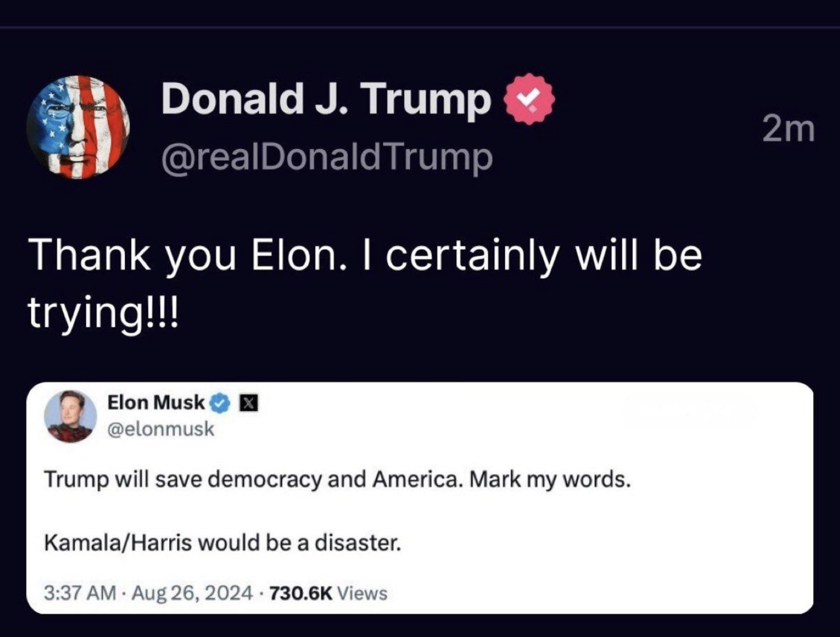The width and height of the screenshot is (840, 637).
Task: Click the 3:37 AM time stamp
Action: tap(80, 593)
